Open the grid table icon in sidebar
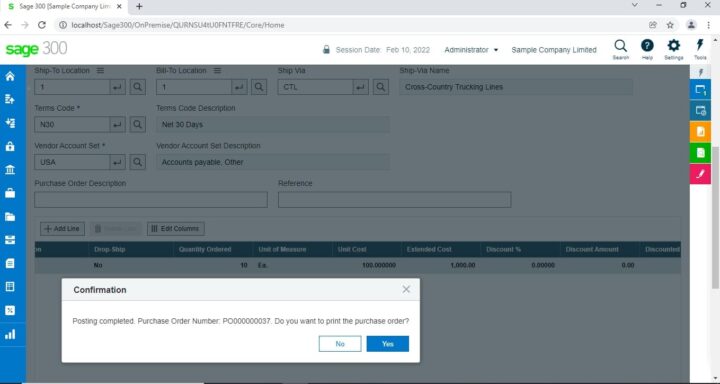This screenshot has width=720, height=384. (x=10, y=287)
